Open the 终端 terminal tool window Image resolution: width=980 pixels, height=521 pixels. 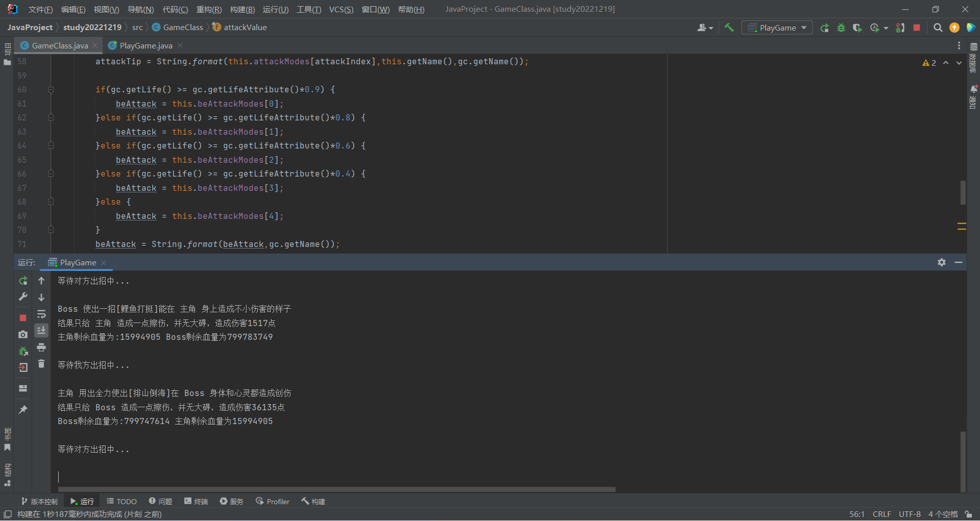click(196, 502)
